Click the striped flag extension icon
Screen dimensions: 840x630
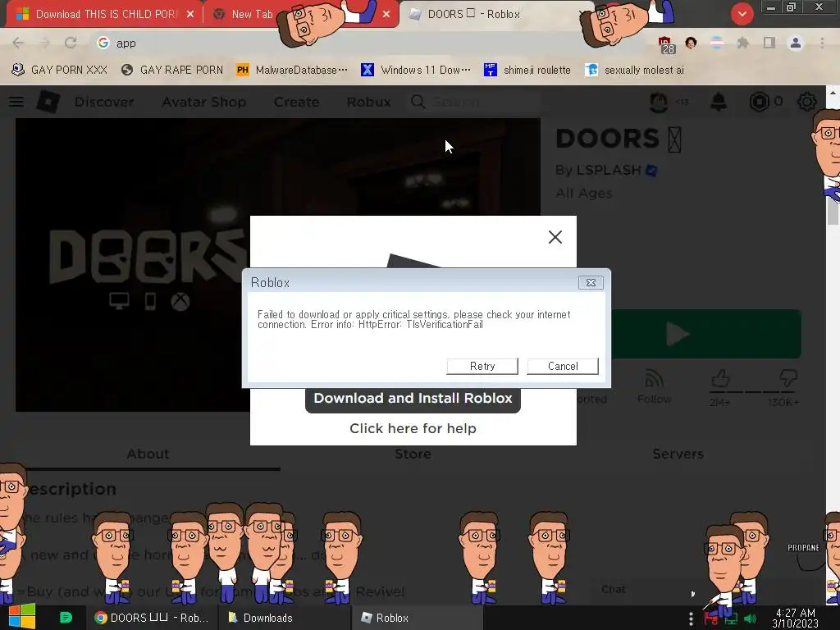coord(717,43)
